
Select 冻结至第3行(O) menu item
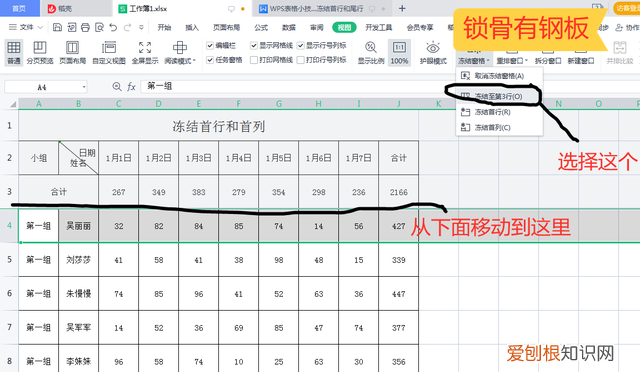[x=499, y=96]
